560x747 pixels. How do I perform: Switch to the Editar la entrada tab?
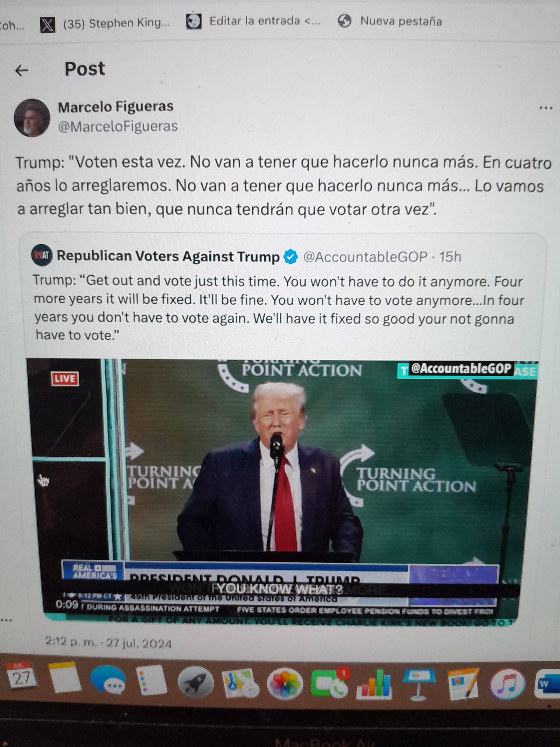[x=253, y=21]
